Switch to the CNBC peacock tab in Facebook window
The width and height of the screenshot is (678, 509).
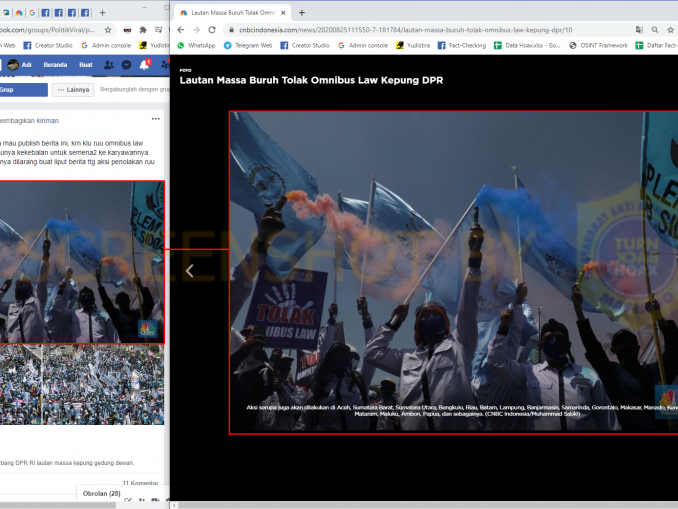(19, 13)
